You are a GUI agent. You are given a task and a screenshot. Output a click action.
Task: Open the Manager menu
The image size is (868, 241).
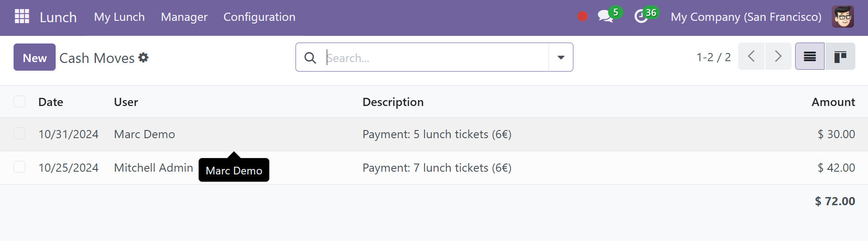pos(184,17)
